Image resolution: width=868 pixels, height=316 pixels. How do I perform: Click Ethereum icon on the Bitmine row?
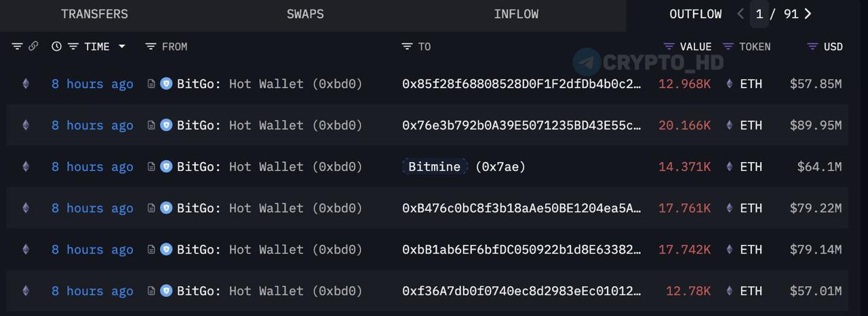click(26, 167)
